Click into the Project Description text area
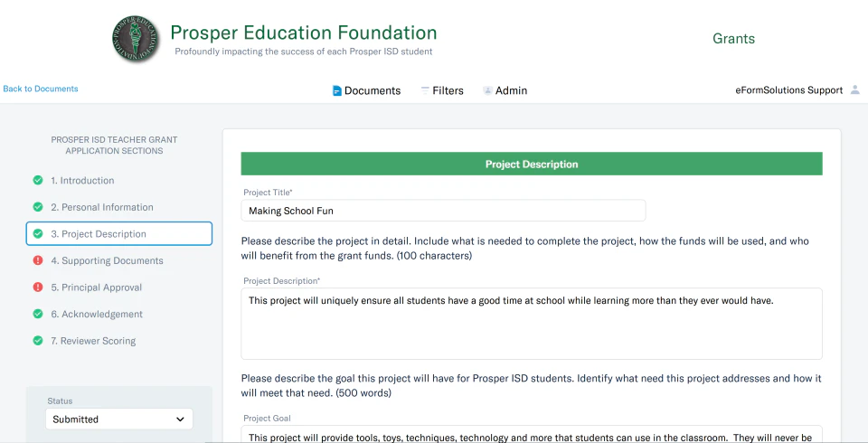This screenshot has width=868, height=443. point(532,323)
